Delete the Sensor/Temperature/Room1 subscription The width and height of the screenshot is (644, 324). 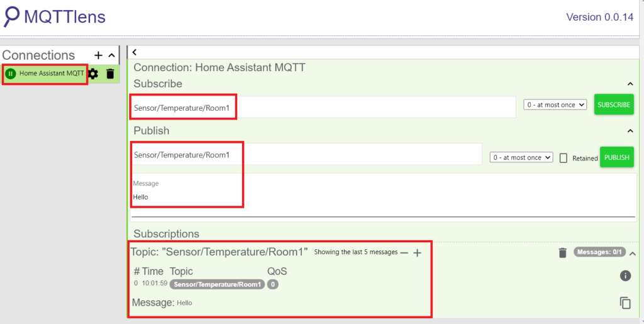562,253
